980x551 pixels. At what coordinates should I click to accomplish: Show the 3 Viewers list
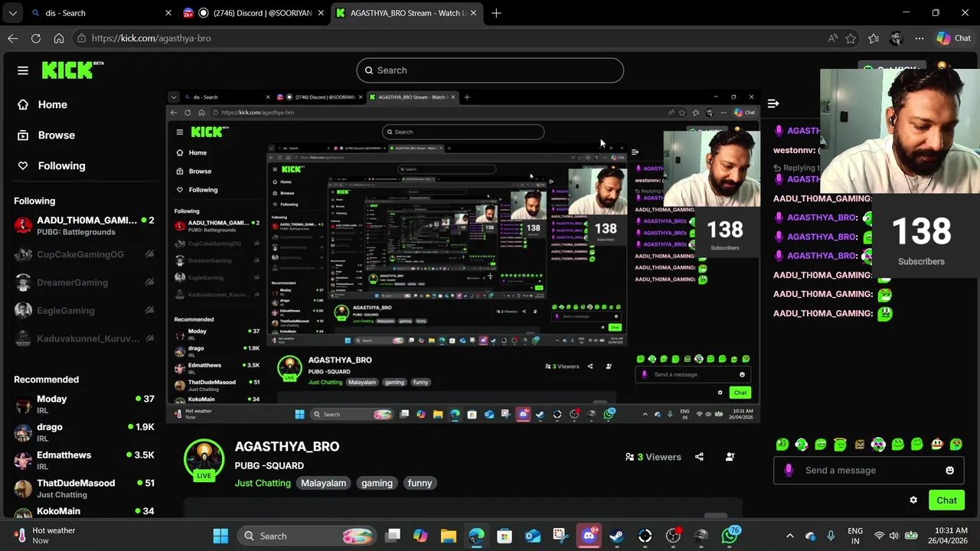point(653,457)
